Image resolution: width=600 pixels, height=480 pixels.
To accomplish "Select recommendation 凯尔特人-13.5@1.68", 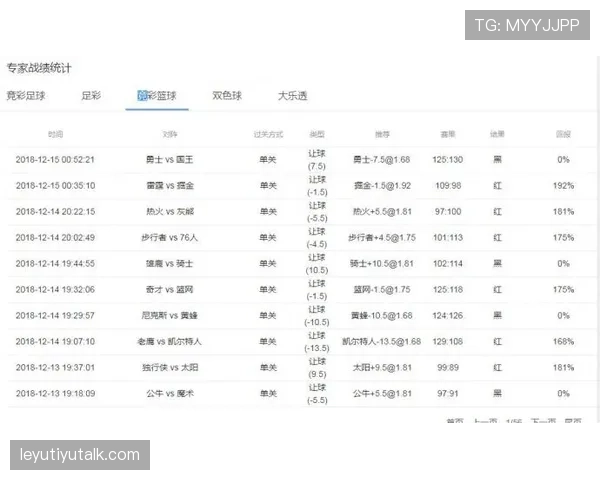I will coord(382,341).
